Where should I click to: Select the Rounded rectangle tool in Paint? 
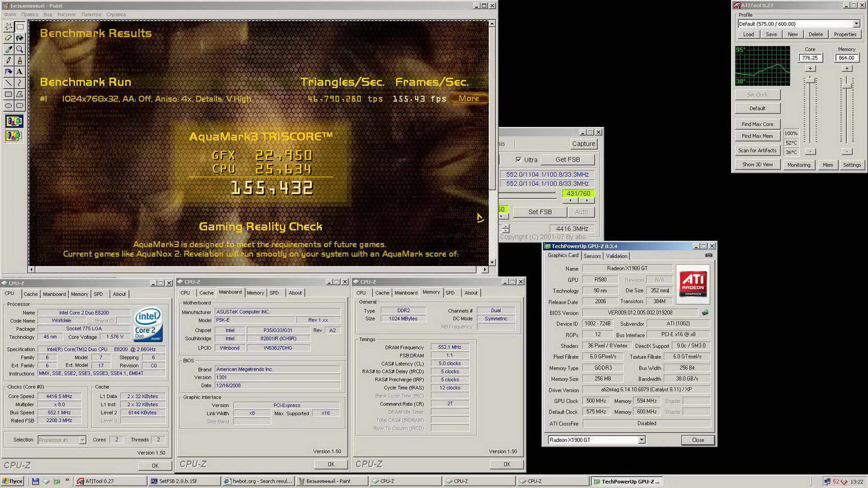pyautogui.click(x=20, y=105)
